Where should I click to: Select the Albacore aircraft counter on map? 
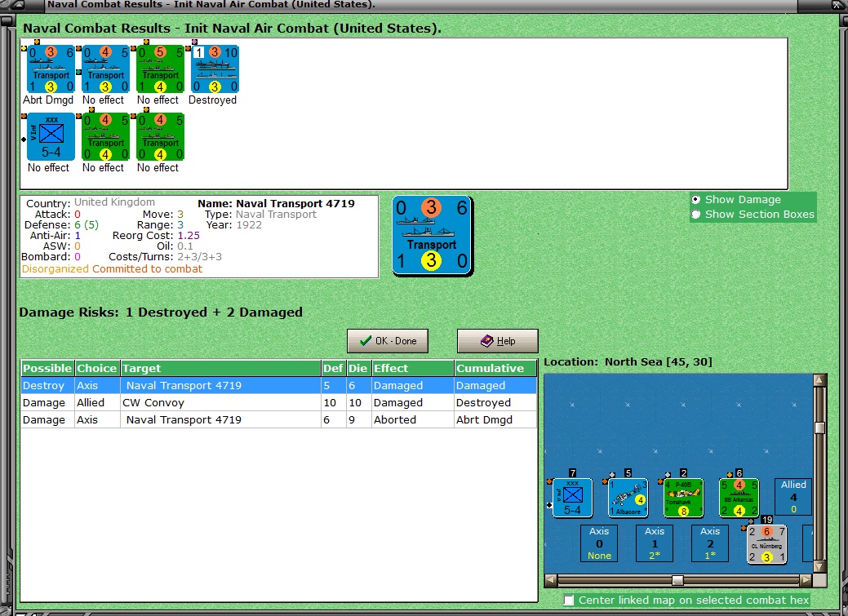point(628,498)
